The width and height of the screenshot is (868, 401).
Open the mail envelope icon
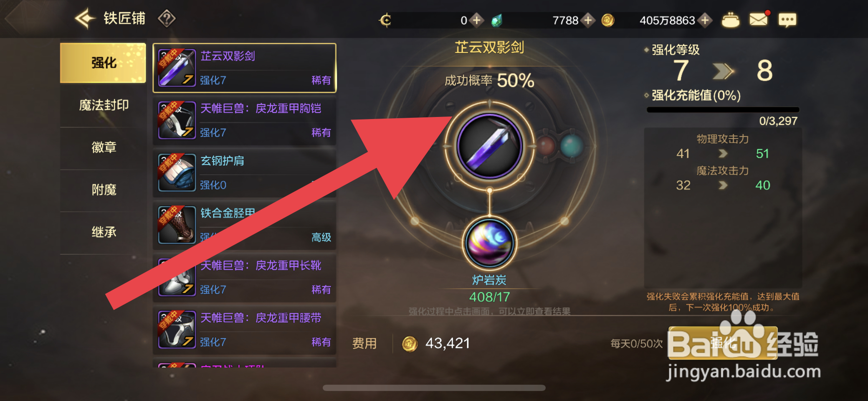pos(759,19)
